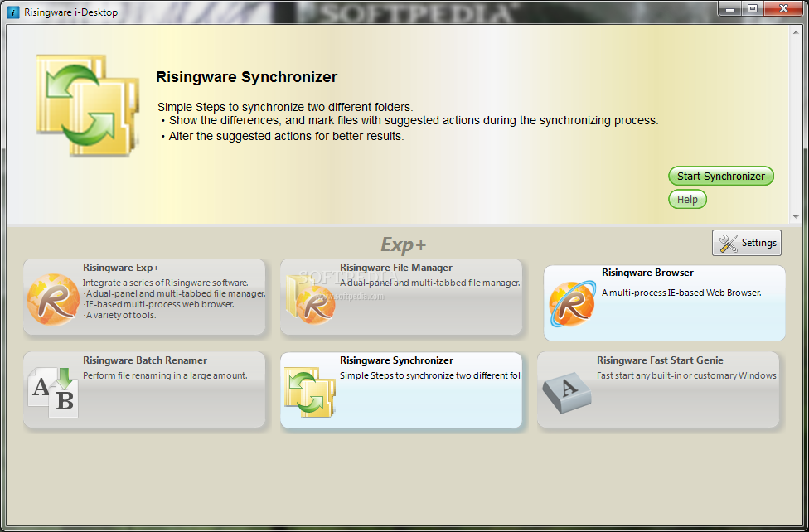Click 'A multi-process IE-based Web Browser.' description

click(x=681, y=293)
